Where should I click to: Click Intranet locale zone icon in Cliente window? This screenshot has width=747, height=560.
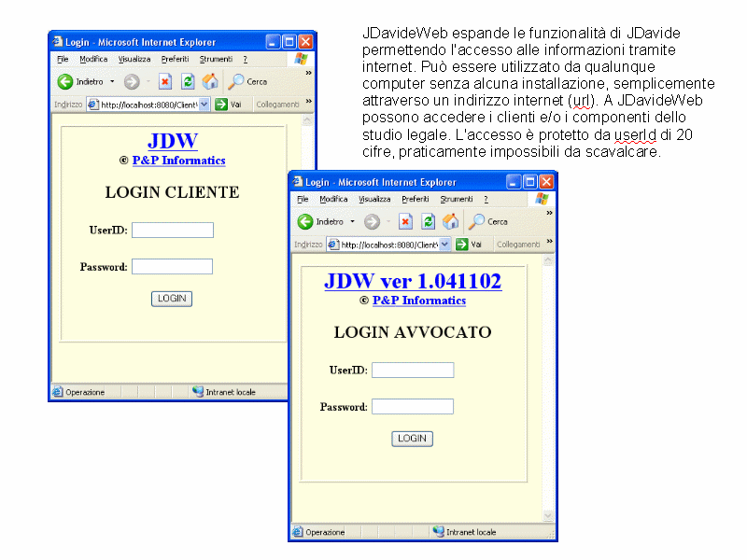[x=198, y=391]
